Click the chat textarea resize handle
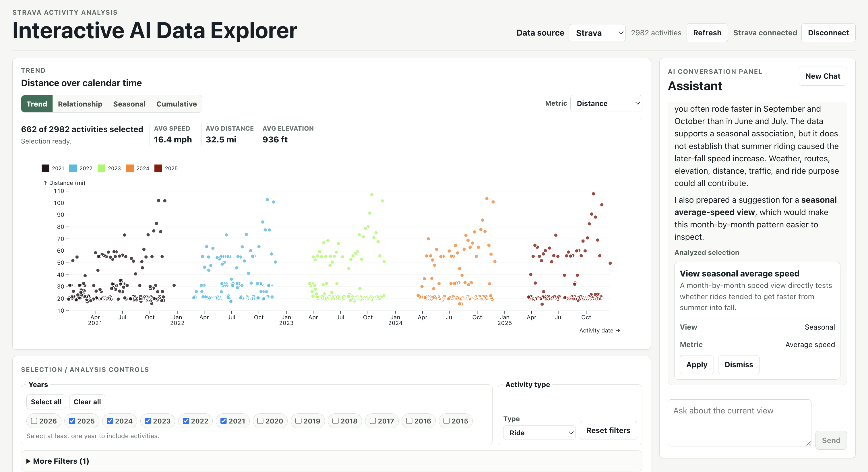868x472 pixels. click(x=808, y=443)
